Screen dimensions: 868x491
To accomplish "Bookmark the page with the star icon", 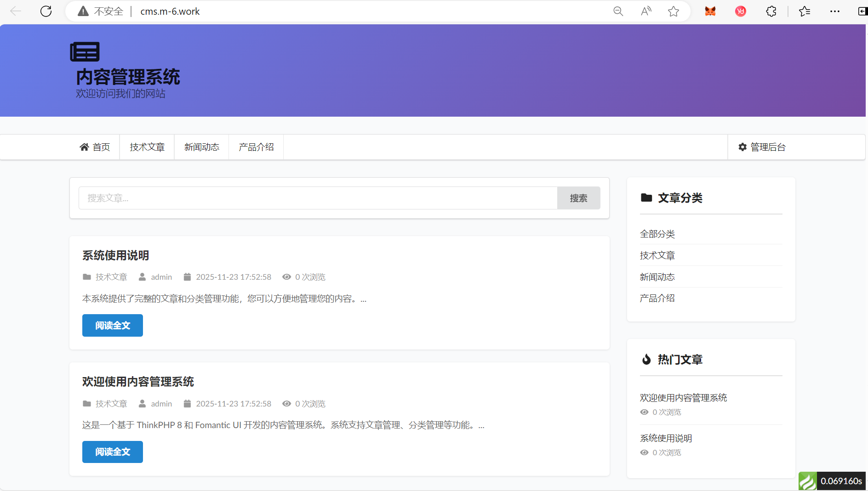I will pyautogui.click(x=674, y=11).
